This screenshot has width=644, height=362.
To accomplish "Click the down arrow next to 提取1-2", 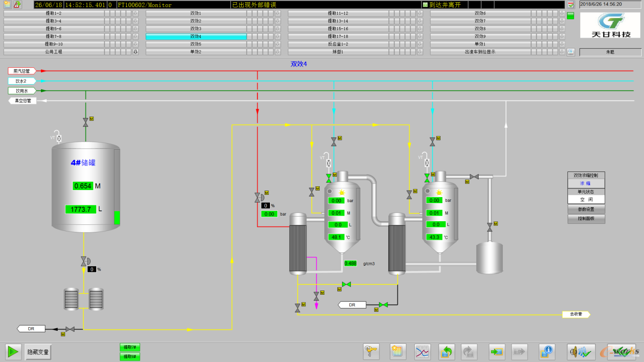I will pyautogui.click(x=136, y=13).
